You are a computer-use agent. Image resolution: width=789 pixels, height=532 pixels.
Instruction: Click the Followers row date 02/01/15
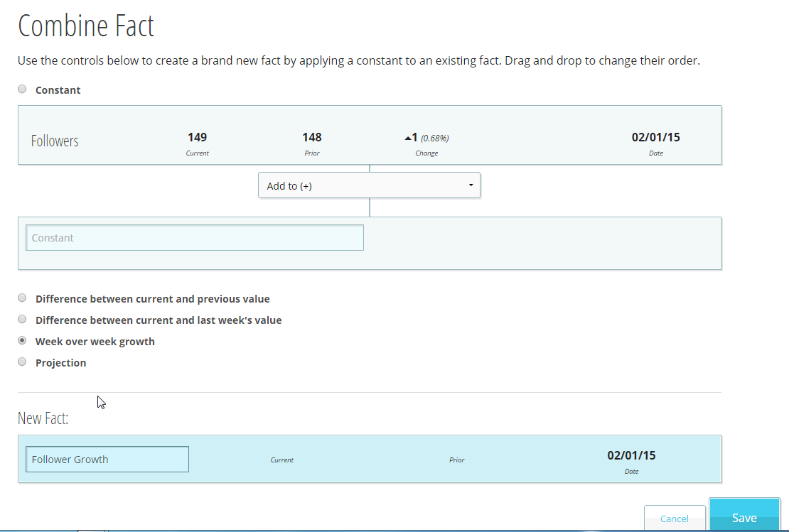click(x=655, y=137)
